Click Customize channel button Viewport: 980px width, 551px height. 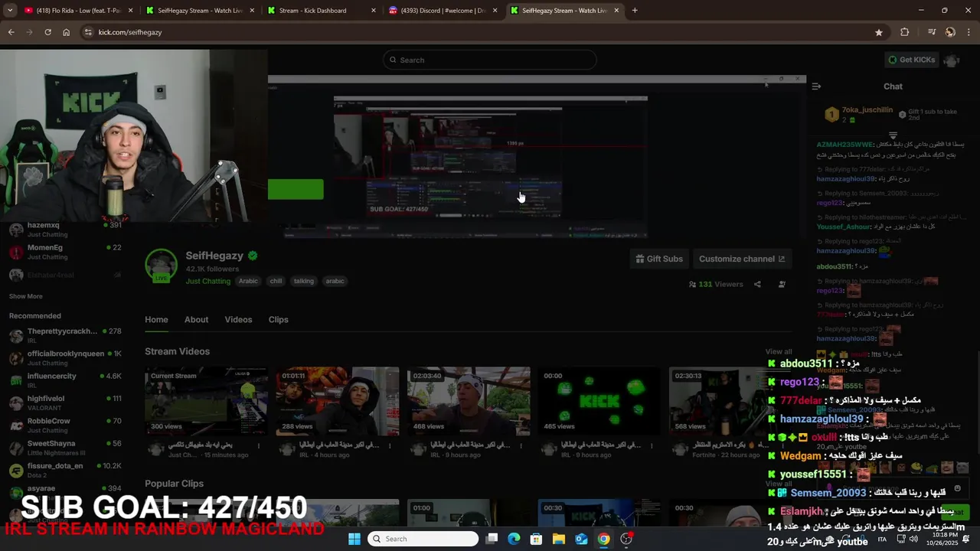pos(742,259)
